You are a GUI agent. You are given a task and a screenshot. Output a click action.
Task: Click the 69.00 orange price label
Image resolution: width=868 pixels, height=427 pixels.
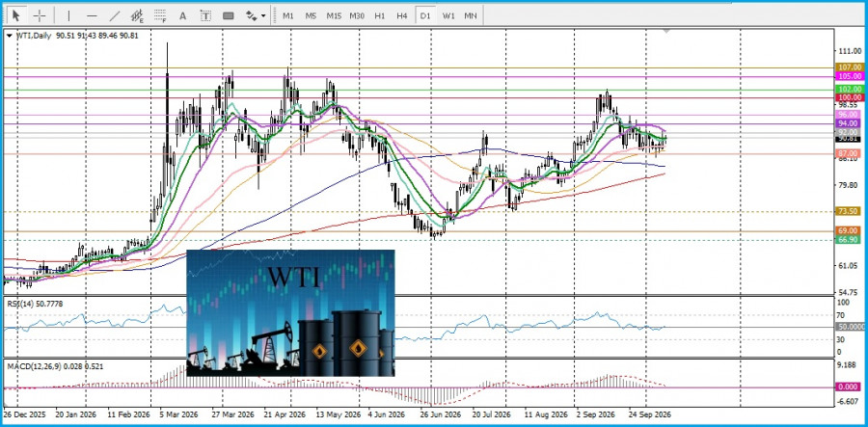[x=850, y=230]
